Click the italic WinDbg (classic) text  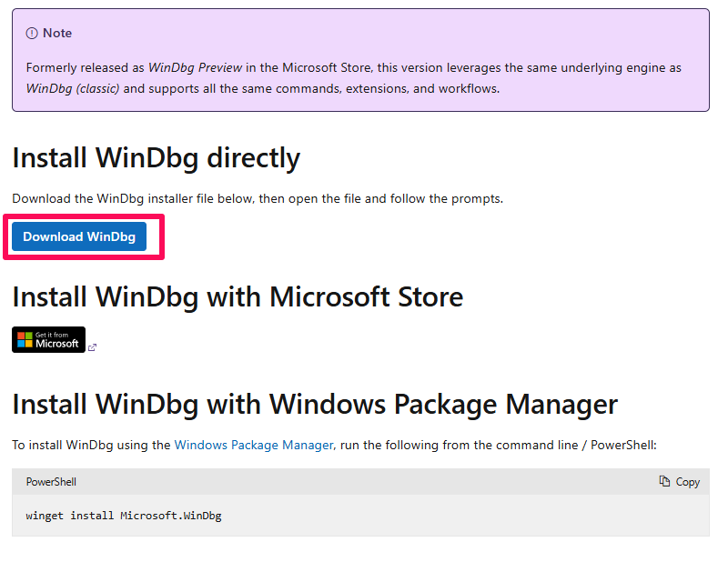tap(73, 88)
